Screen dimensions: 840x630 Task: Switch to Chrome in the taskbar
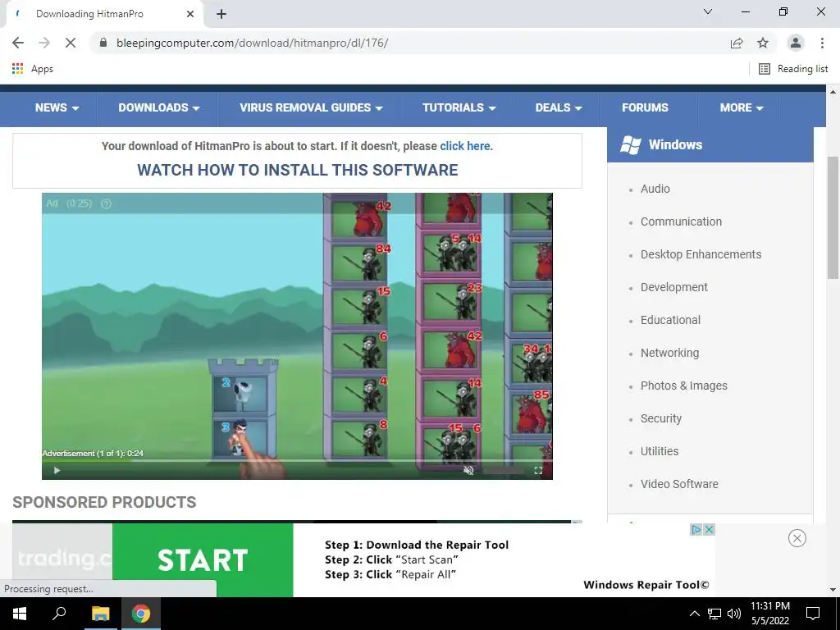141,614
